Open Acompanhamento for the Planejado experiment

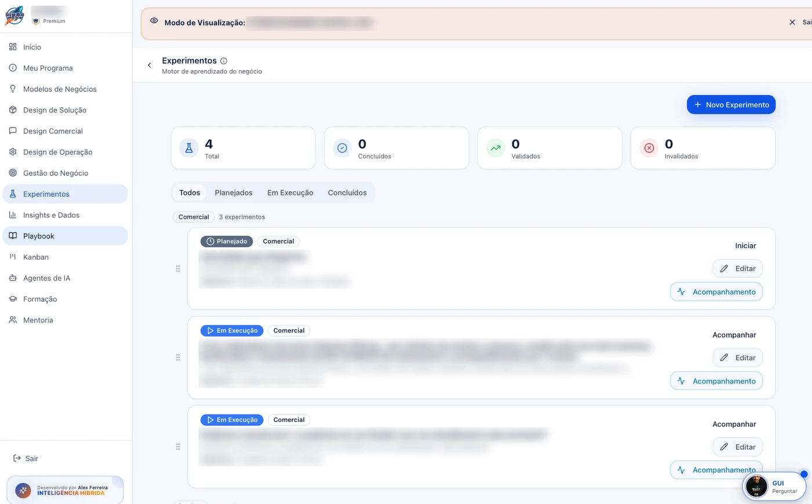pyautogui.click(x=716, y=292)
